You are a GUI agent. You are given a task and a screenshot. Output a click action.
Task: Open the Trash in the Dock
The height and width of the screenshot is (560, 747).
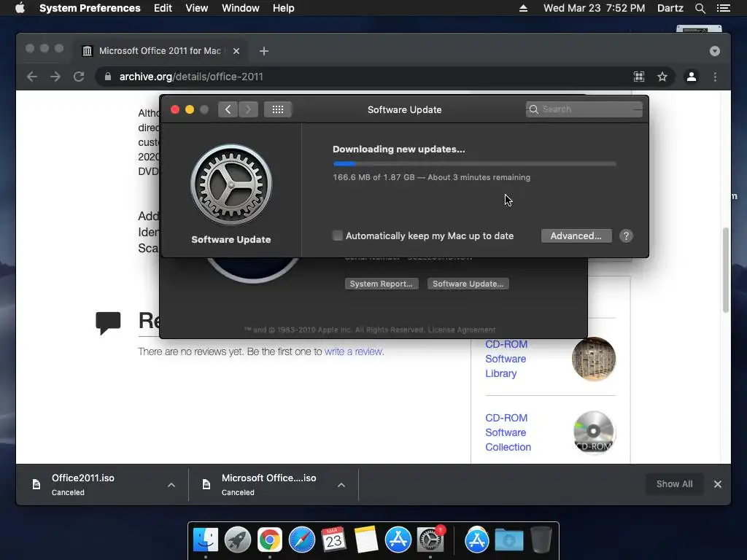541,540
